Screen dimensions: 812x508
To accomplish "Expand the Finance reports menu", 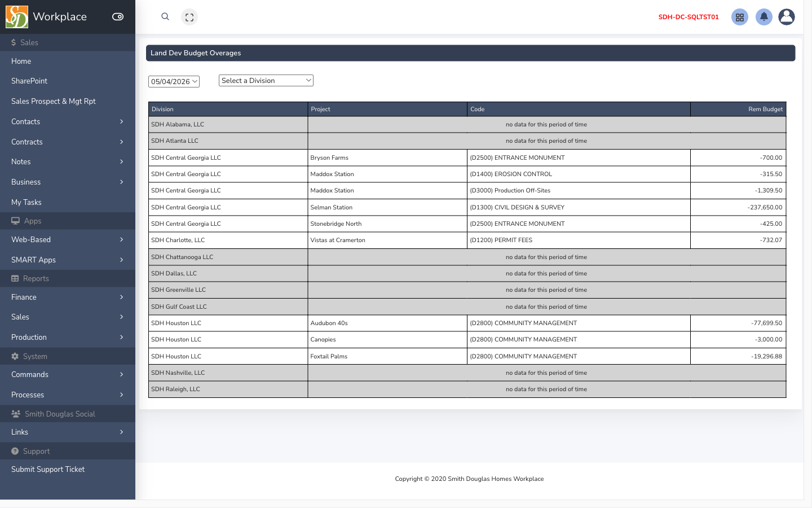I will tap(68, 297).
